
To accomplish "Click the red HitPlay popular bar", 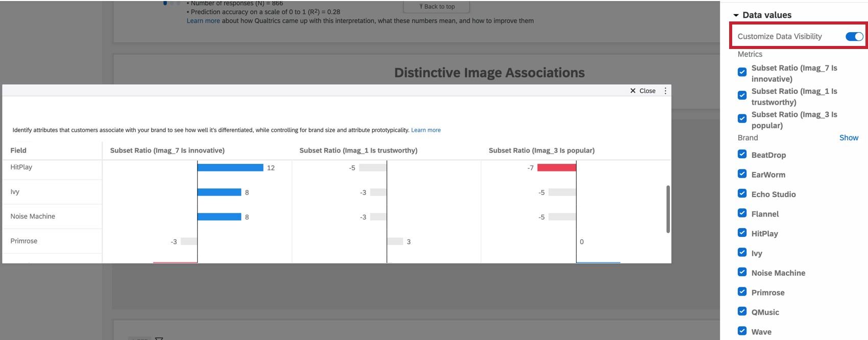I will coord(557,167).
